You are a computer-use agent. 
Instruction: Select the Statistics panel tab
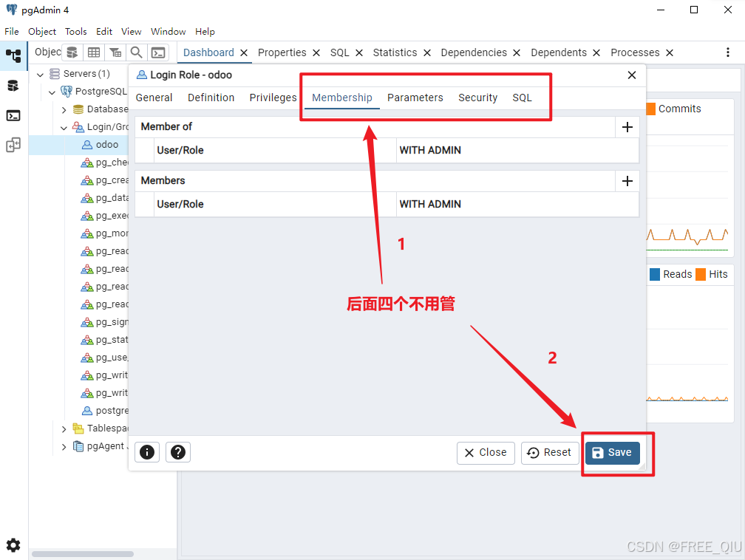(x=395, y=52)
